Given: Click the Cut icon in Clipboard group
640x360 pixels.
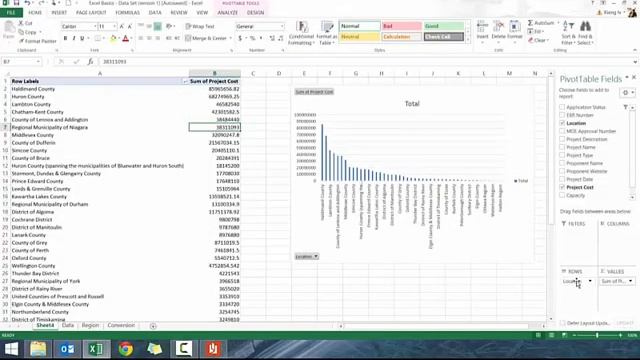Looking at the screenshot, I should tap(21, 23).
